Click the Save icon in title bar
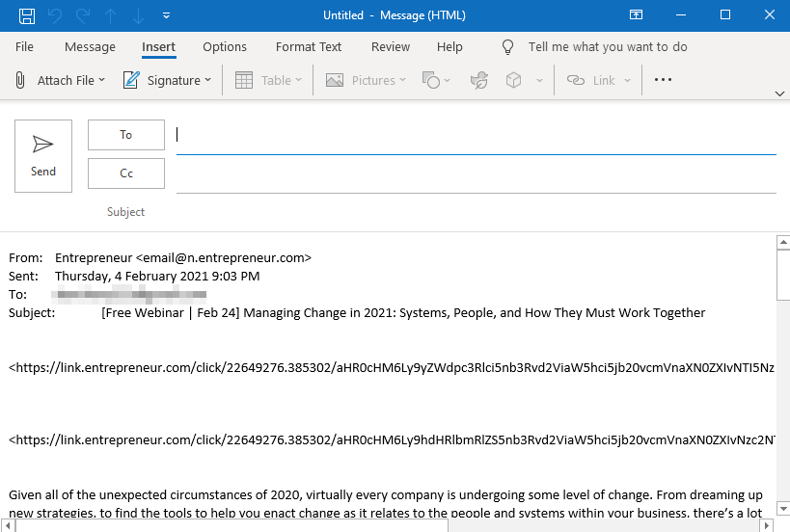The height and width of the screenshot is (532, 790). (x=27, y=15)
